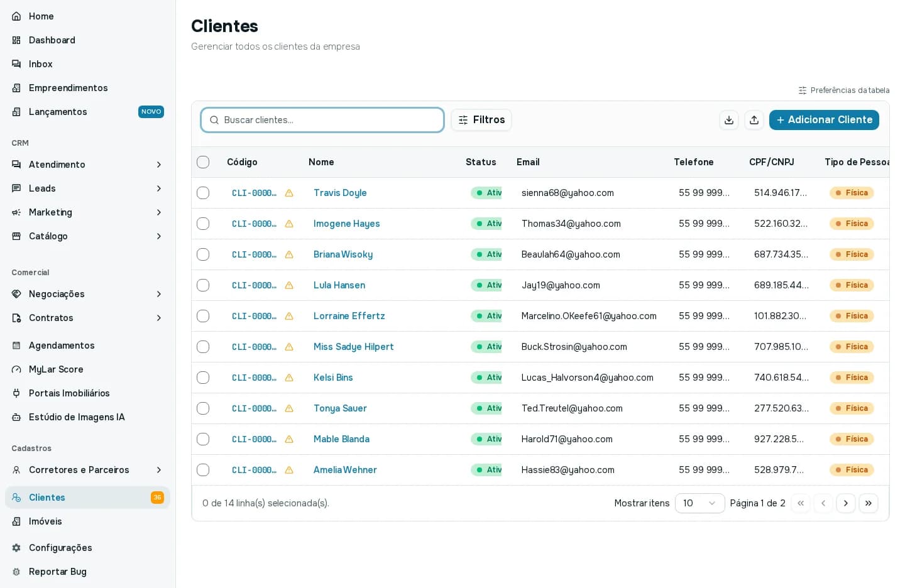
Task: Click the preferences sliders icon above the table
Action: pyautogui.click(x=803, y=90)
